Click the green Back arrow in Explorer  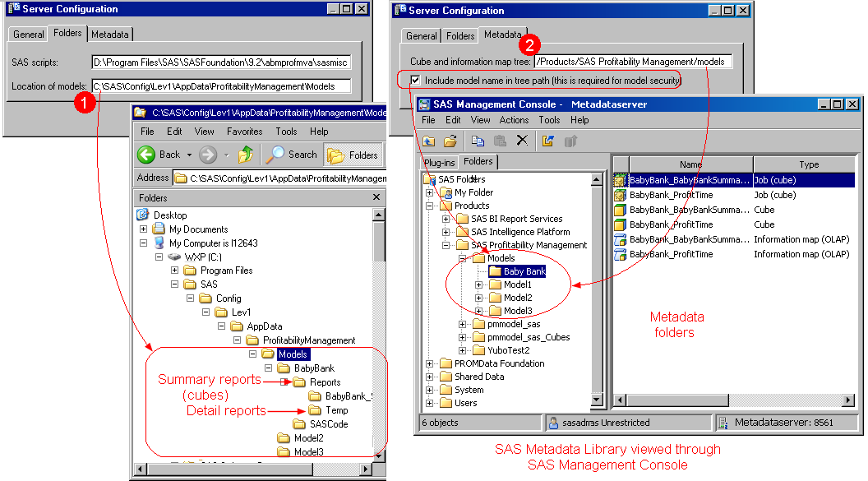tap(147, 155)
